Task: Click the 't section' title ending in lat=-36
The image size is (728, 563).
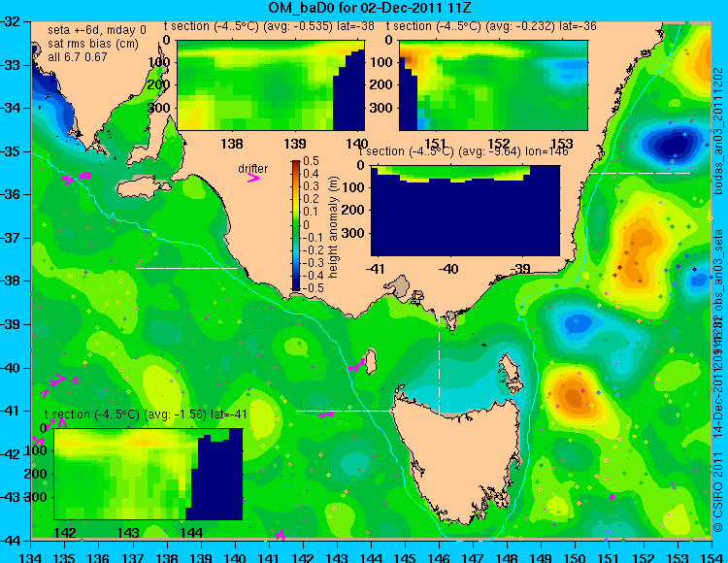Action: tap(491, 26)
